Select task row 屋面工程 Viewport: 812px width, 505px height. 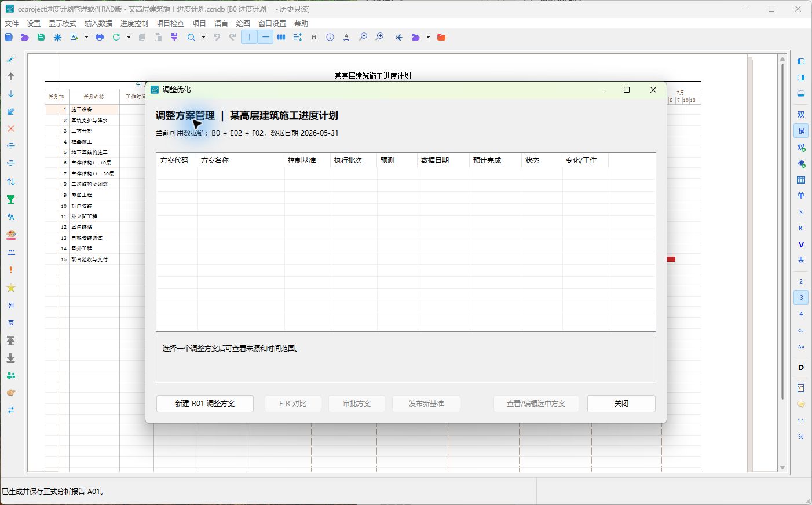click(x=82, y=195)
